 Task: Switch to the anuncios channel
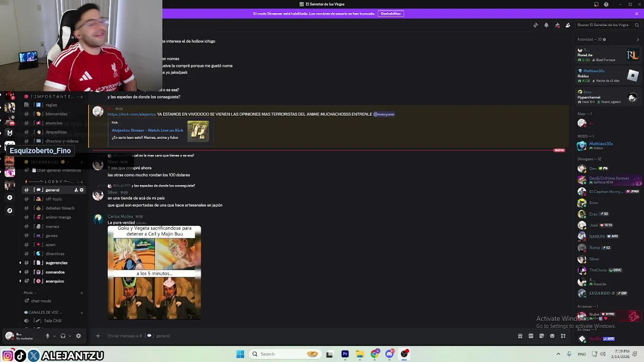pyautogui.click(x=54, y=123)
